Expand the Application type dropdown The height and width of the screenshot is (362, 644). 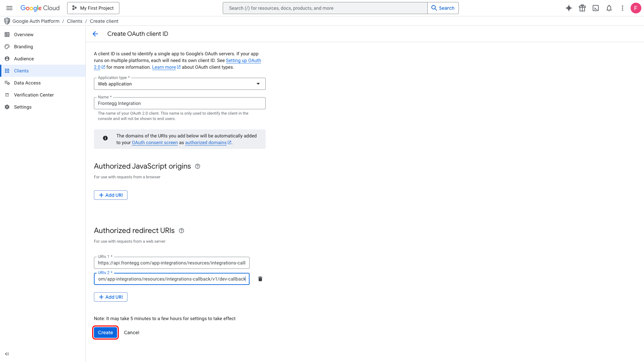180,84
